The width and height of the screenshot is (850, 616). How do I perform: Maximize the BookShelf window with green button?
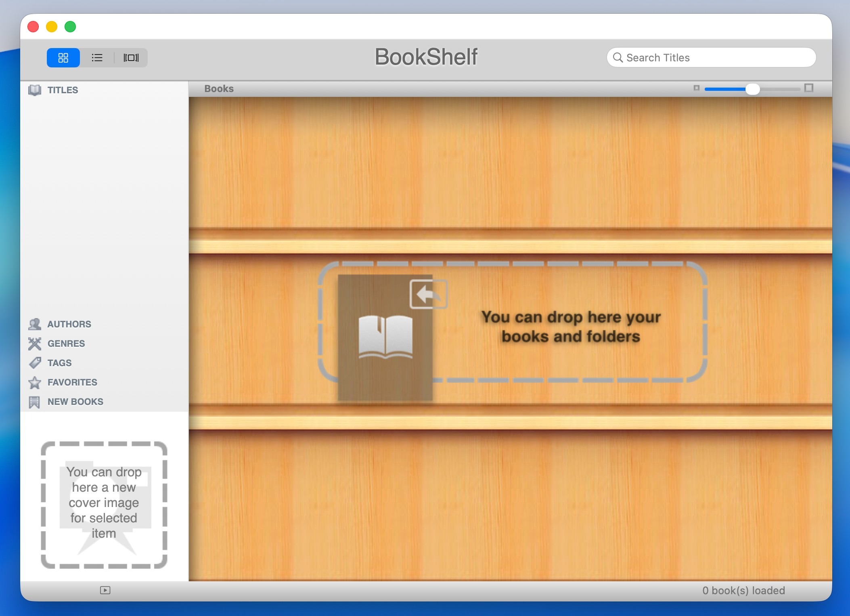pyautogui.click(x=70, y=27)
